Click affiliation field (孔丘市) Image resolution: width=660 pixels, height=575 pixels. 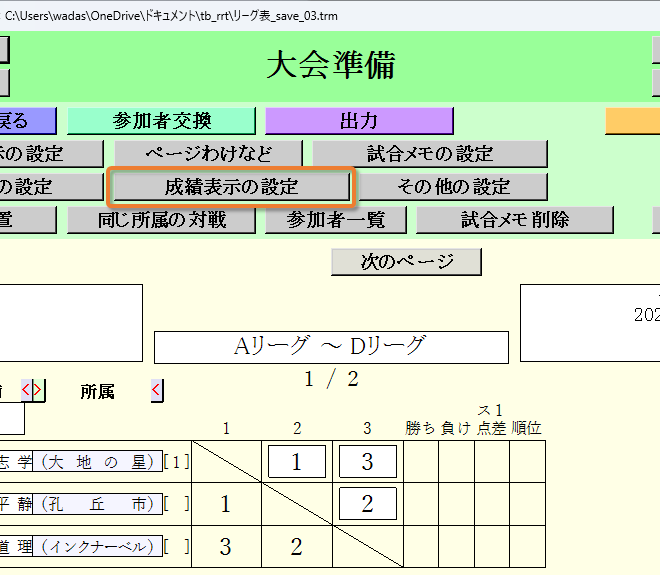(x=97, y=503)
